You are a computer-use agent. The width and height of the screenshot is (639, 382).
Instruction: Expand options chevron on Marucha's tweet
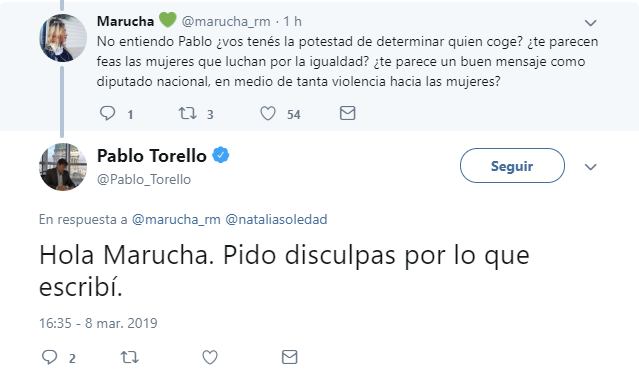pyautogui.click(x=591, y=23)
